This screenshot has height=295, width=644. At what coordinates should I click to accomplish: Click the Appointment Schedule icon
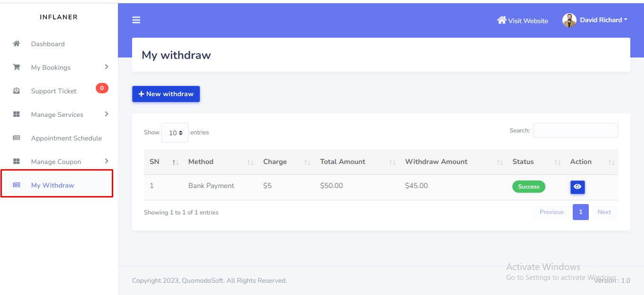coord(17,138)
